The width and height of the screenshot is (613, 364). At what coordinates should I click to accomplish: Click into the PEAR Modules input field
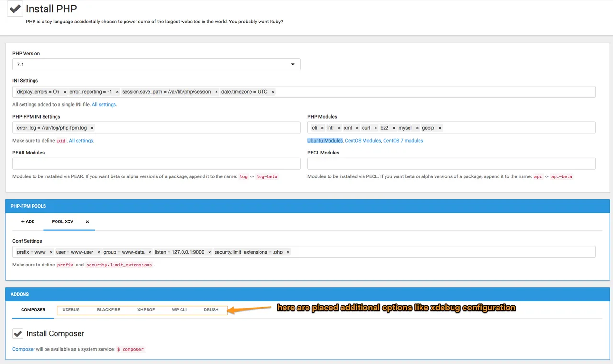coord(157,164)
